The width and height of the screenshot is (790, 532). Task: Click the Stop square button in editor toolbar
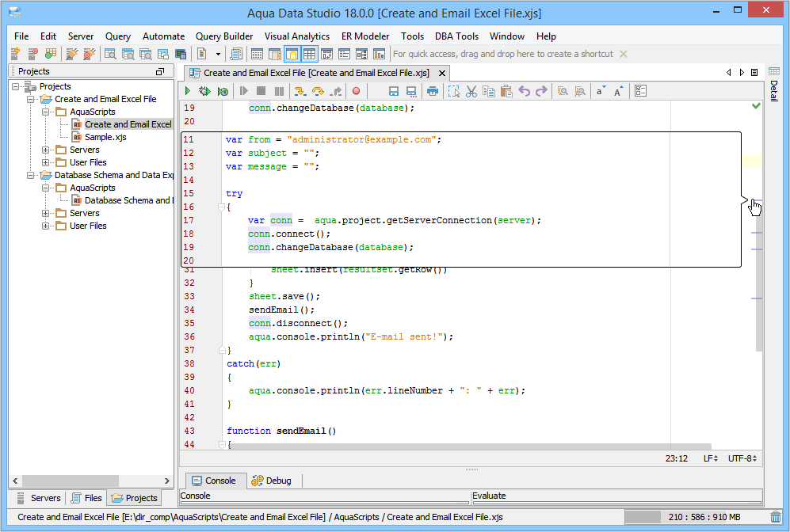point(261,91)
